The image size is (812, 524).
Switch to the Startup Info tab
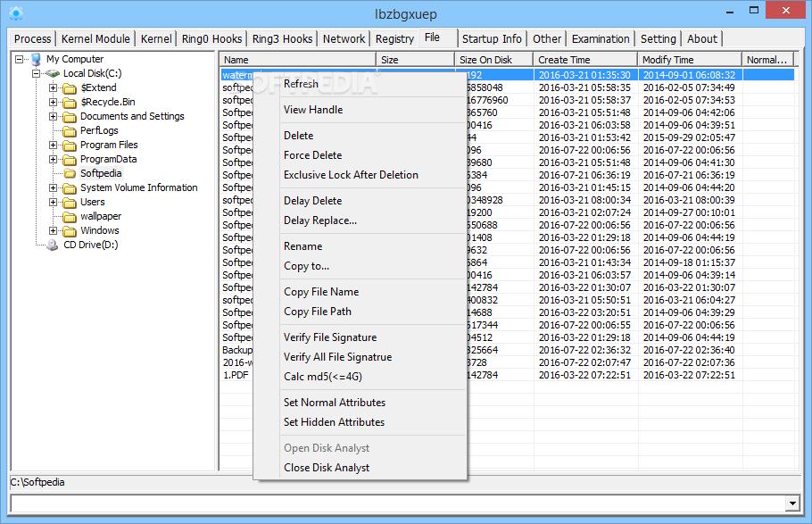492,39
